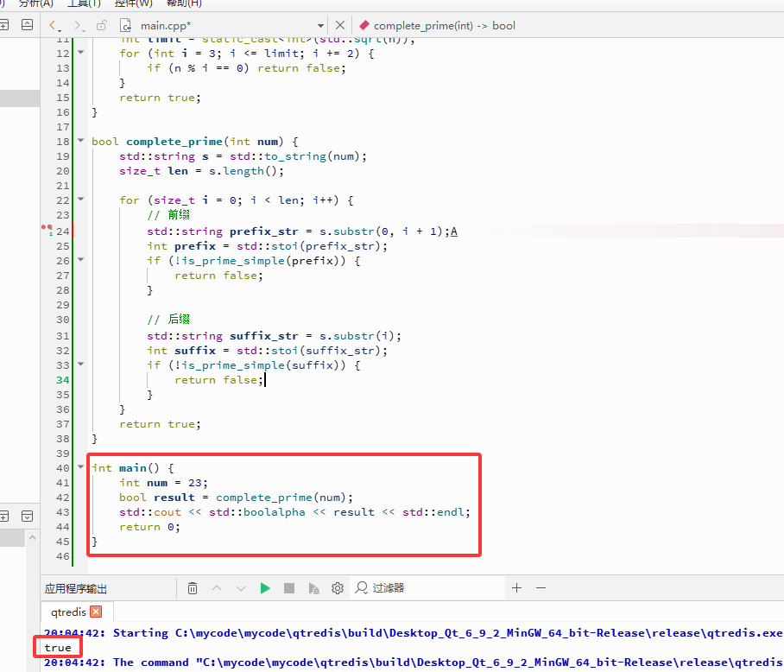
Task: Click line number 46 in the gutter
Action: pos(62,556)
